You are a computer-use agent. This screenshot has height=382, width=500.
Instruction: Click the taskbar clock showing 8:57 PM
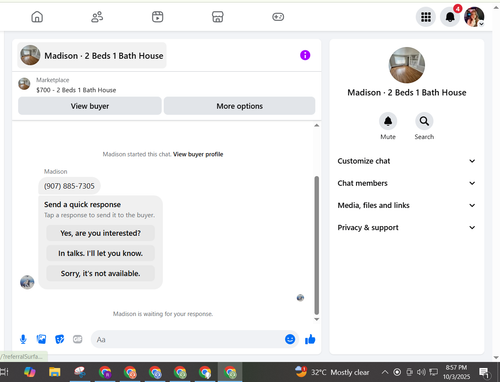pyautogui.click(x=456, y=372)
